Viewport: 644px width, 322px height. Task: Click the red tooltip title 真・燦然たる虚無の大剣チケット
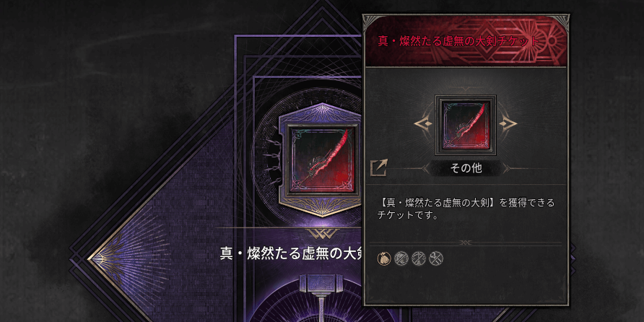458,41
